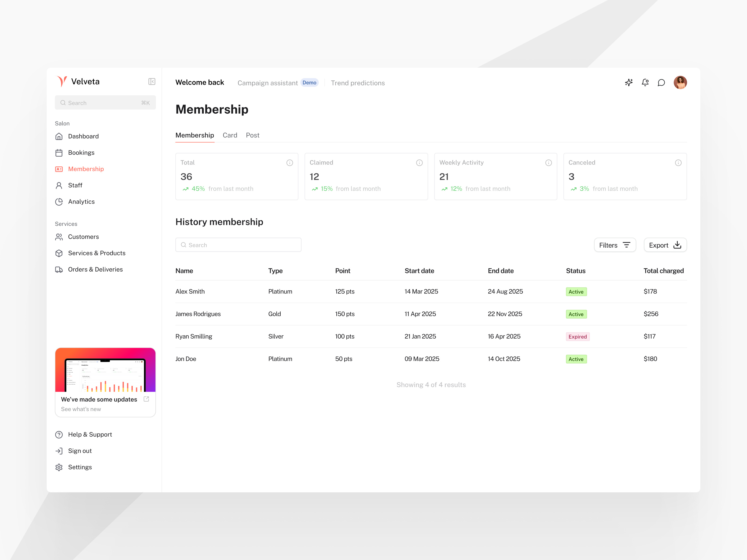The image size is (747, 560).
Task: Click the Membership card icon in sidebar
Action: click(x=59, y=169)
